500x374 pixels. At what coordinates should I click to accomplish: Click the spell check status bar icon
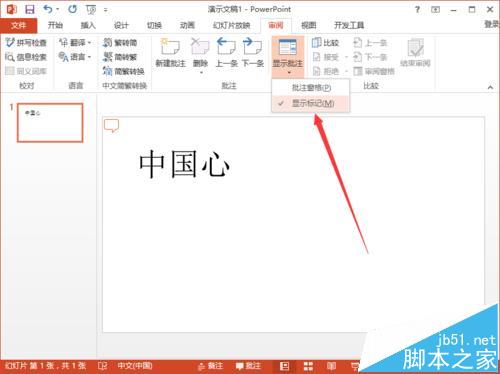(102, 366)
